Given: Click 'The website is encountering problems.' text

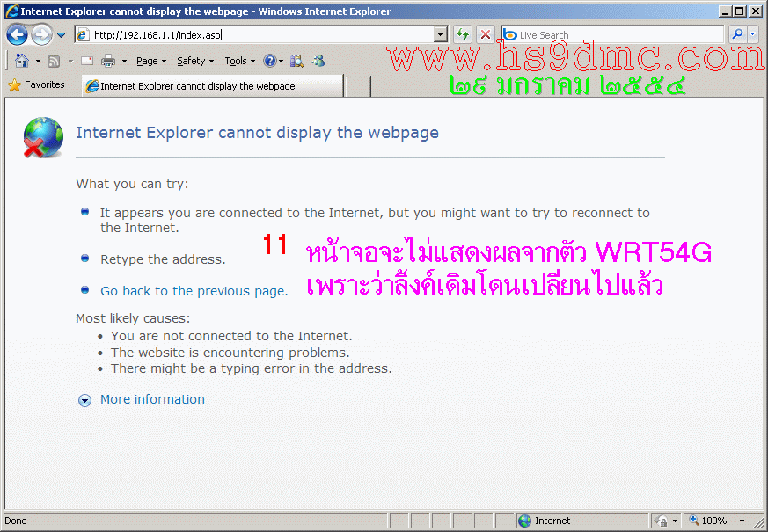Looking at the screenshot, I should coord(230,353).
